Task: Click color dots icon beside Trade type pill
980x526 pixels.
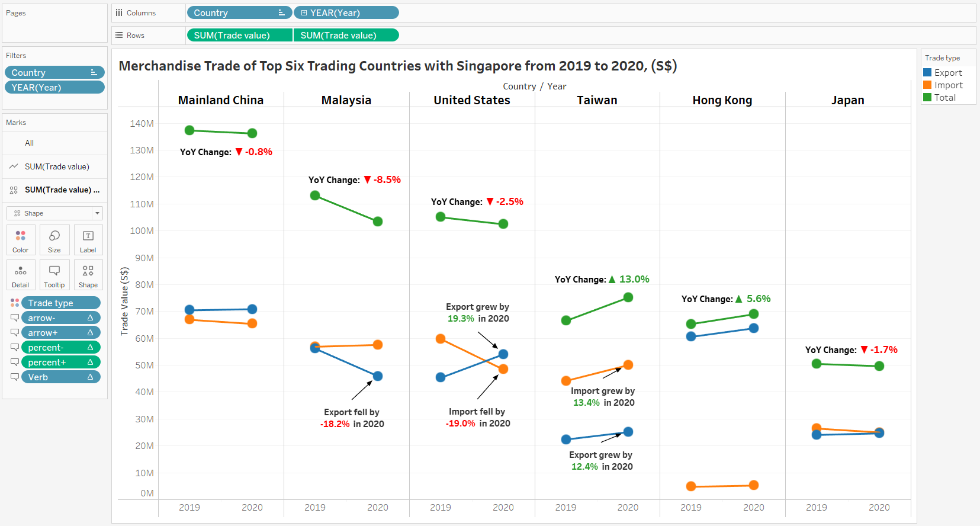Action: pyautogui.click(x=15, y=303)
